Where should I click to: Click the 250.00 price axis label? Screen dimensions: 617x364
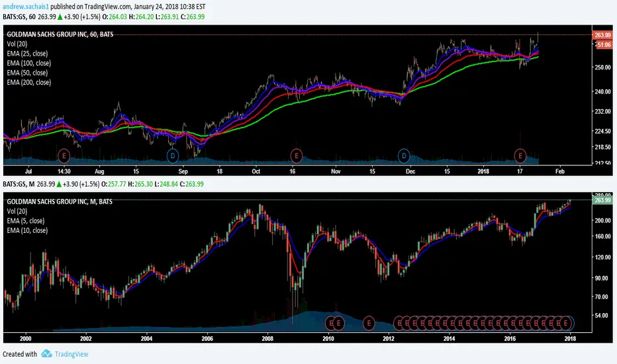602,68
